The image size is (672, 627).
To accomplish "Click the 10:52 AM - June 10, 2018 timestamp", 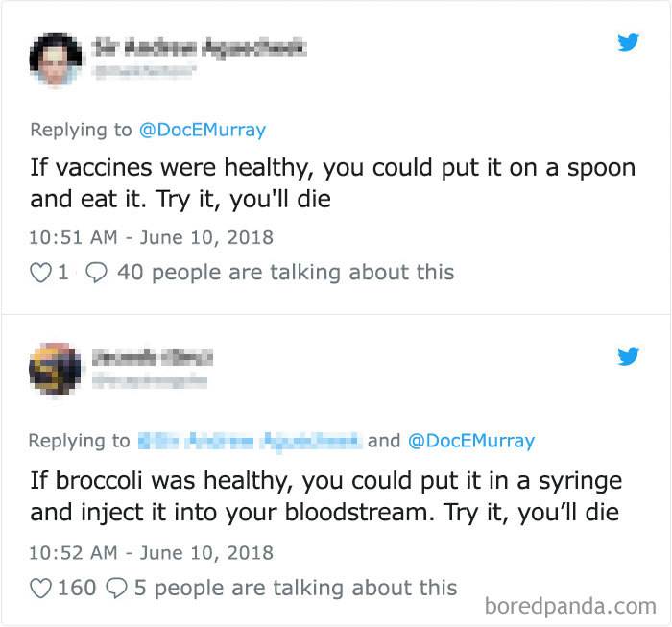I will [x=152, y=552].
